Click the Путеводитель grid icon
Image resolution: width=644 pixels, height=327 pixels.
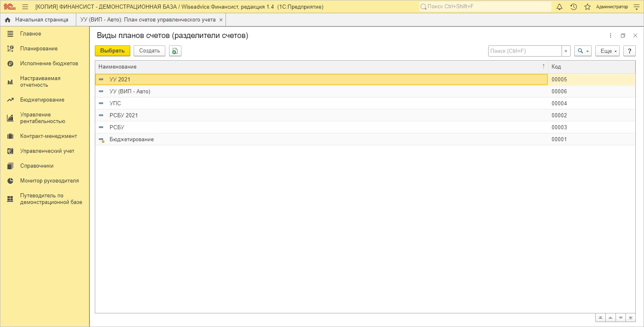(x=10, y=199)
